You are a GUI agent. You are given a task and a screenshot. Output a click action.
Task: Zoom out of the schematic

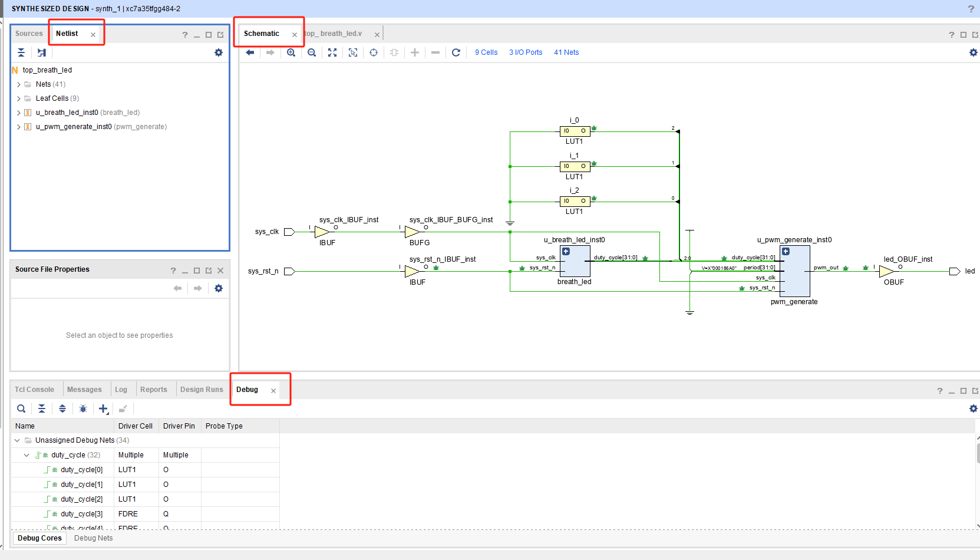pos(312,52)
